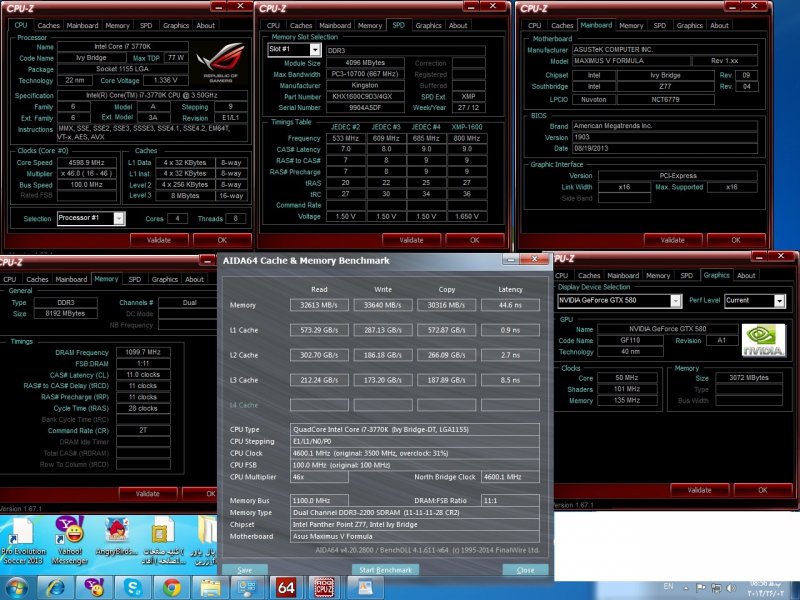
Task: Click OK in the Mainboard window
Action: [736, 240]
